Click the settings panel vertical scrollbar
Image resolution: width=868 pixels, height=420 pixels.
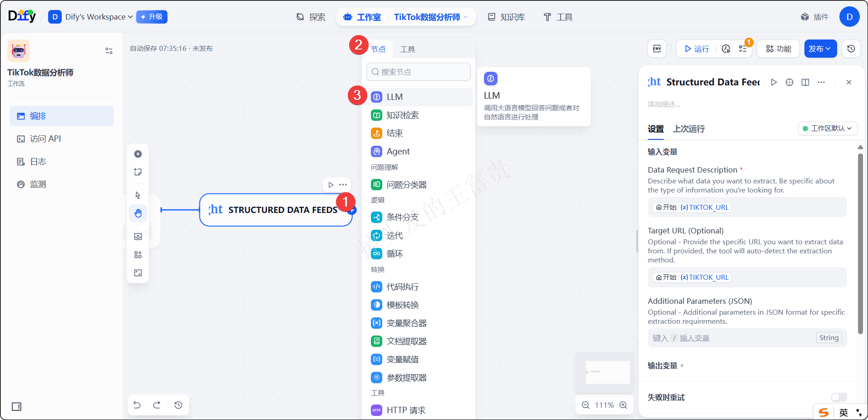(860, 243)
